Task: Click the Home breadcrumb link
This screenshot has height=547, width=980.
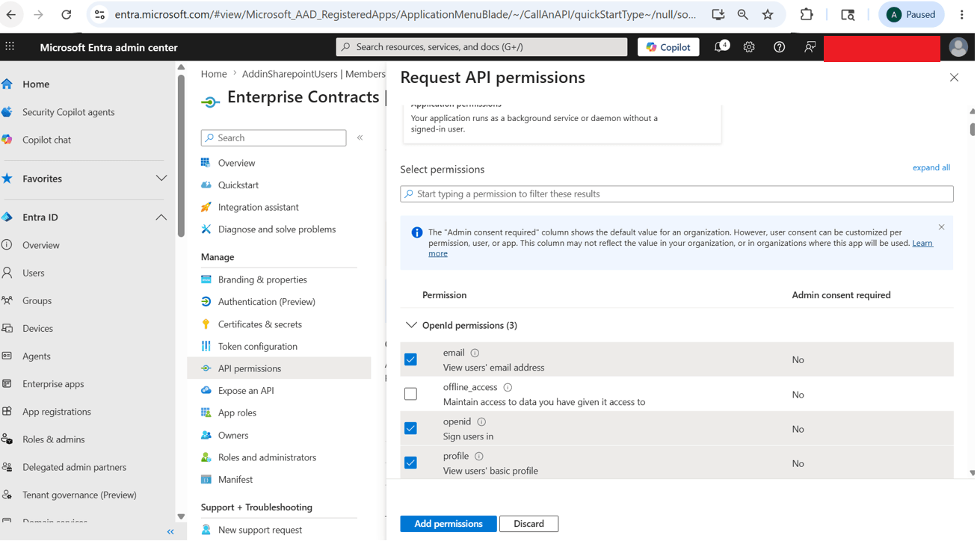Action: click(215, 74)
